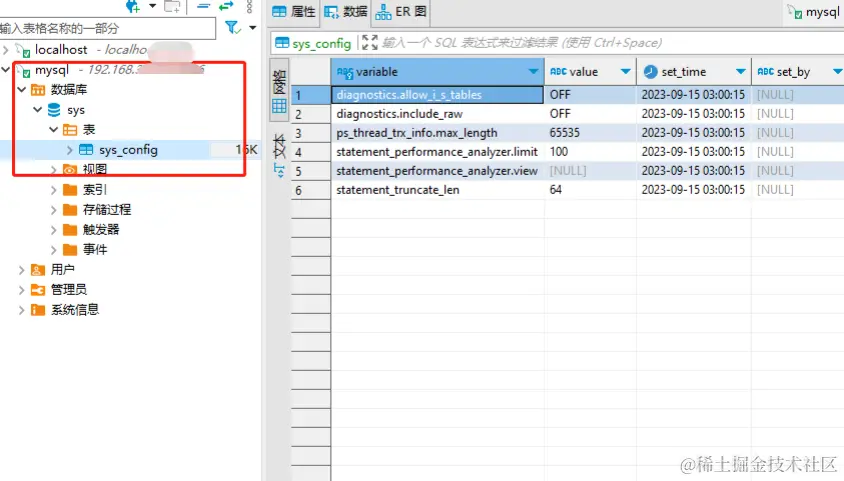This screenshot has height=481, width=844.
Task: Click the 索引 folder icon
Action: click(x=69, y=189)
